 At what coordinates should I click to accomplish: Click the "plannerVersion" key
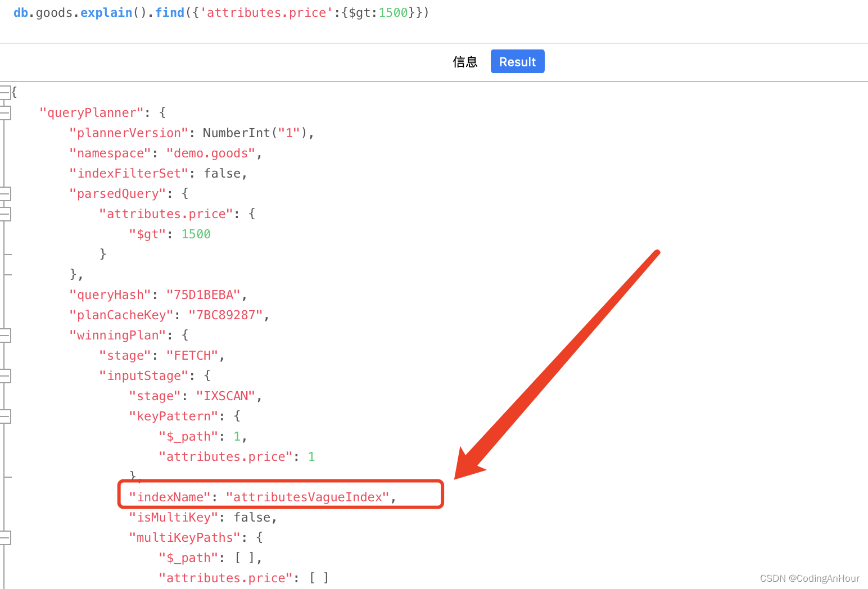pos(129,133)
